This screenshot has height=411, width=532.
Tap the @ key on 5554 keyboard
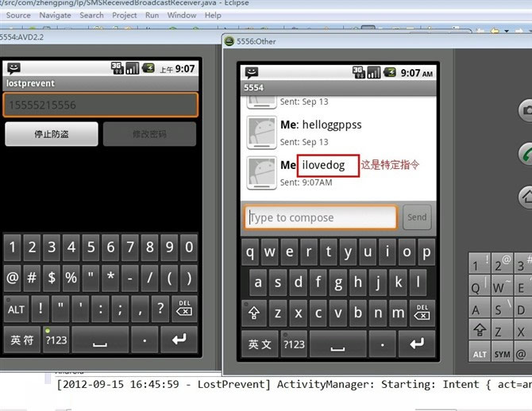click(x=13, y=278)
